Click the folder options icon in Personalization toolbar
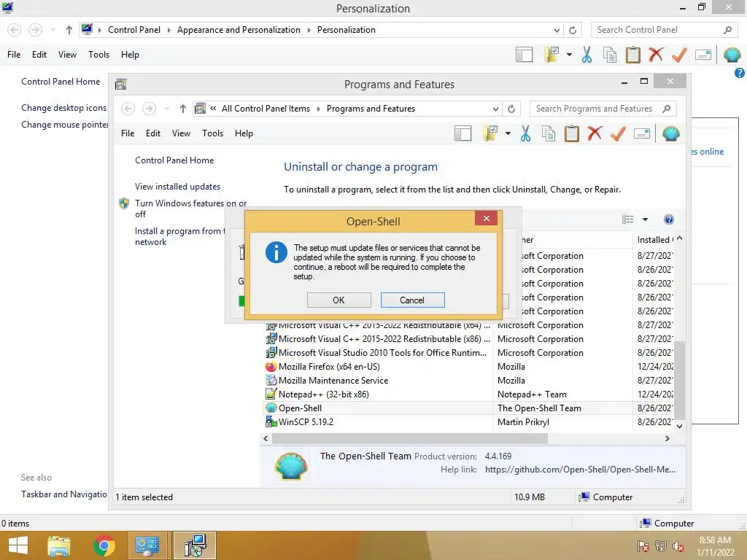Image resolution: width=747 pixels, height=560 pixels. click(551, 55)
